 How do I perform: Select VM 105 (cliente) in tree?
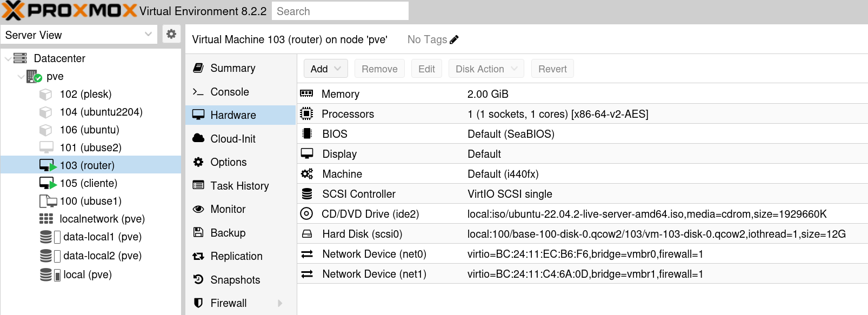[88, 183]
